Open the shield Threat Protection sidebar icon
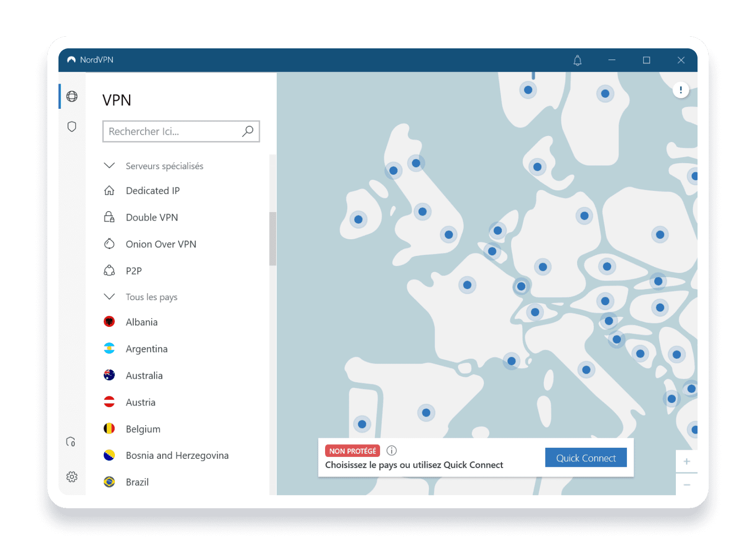This screenshot has height=544, width=756. (72, 126)
